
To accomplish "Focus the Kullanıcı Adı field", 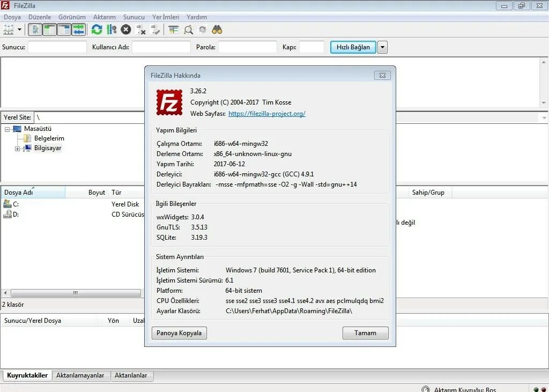I will 161,47.
